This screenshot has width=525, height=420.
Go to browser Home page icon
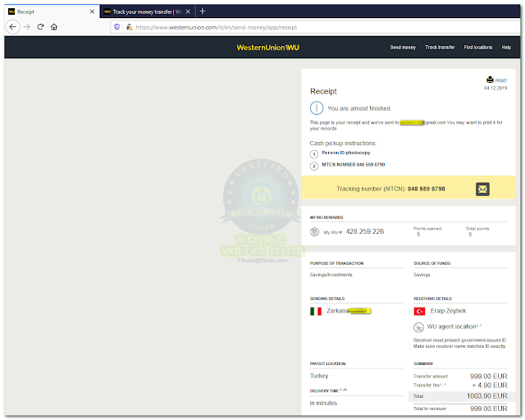point(54,27)
